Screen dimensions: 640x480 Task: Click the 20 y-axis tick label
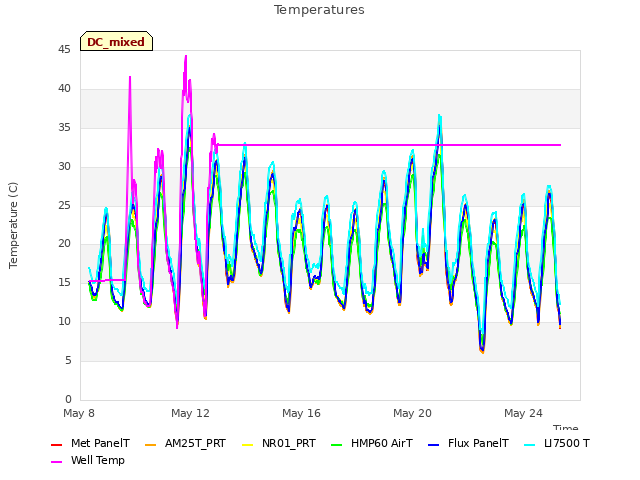[x=64, y=244]
